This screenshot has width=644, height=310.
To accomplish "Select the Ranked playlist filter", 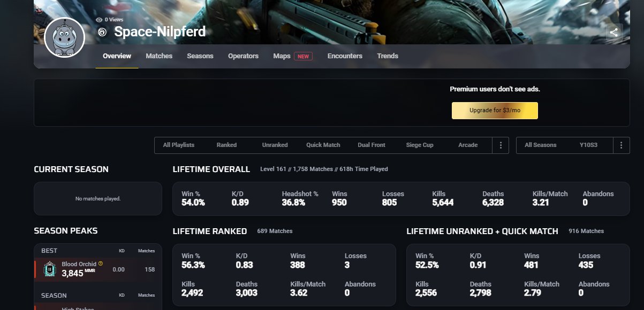I will click(226, 145).
